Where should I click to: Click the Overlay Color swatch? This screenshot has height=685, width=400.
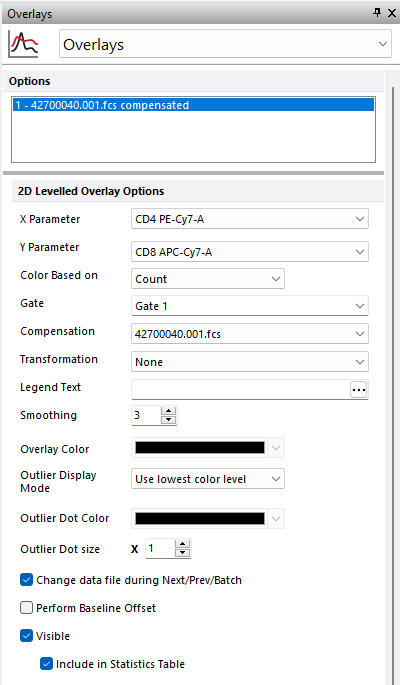(200, 447)
